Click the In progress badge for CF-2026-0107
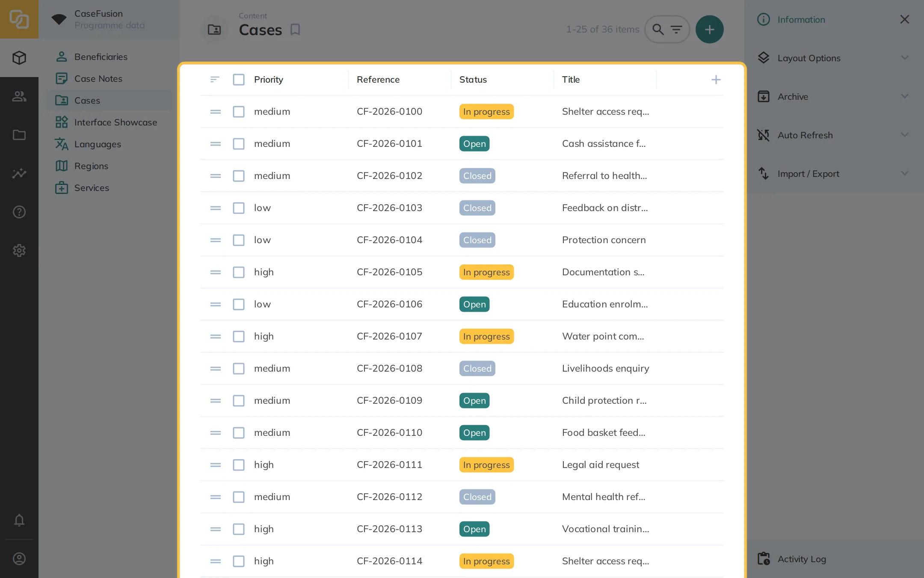This screenshot has width=924, height=578. (x=486, y=337)
